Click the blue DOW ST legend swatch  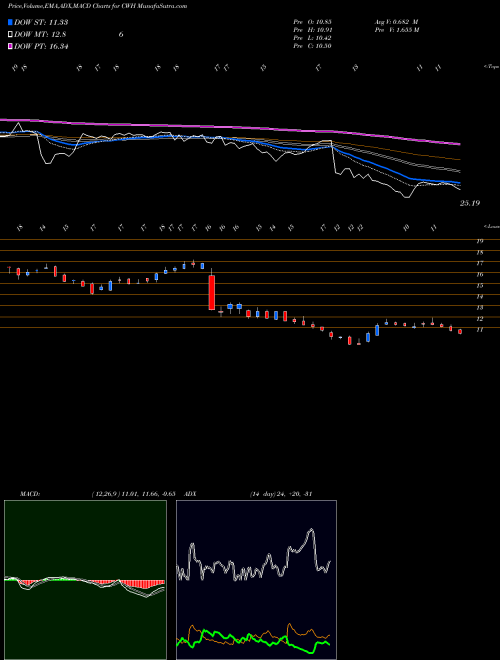(10, 22)
